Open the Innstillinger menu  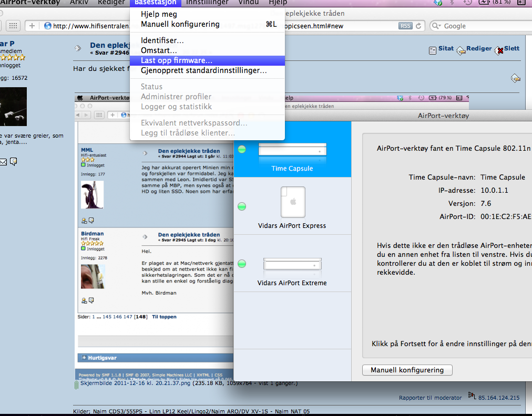207,3
